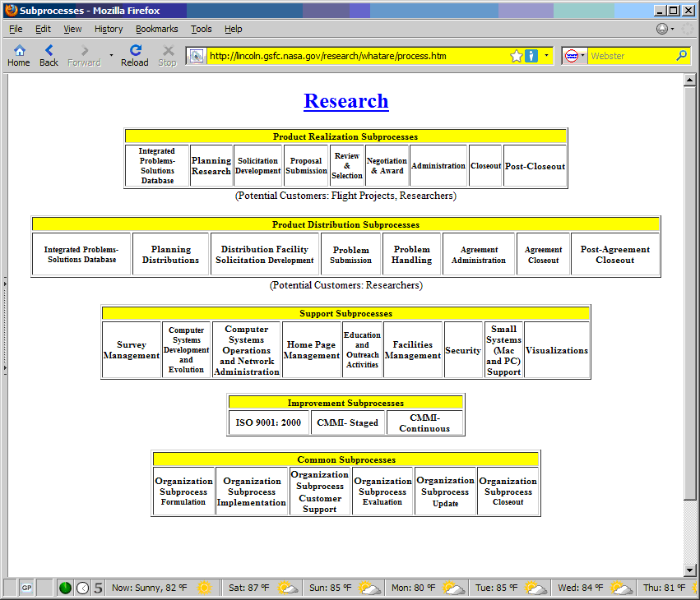
Task: Click 'Proposal Submission' cell
Action: [306, 165]
